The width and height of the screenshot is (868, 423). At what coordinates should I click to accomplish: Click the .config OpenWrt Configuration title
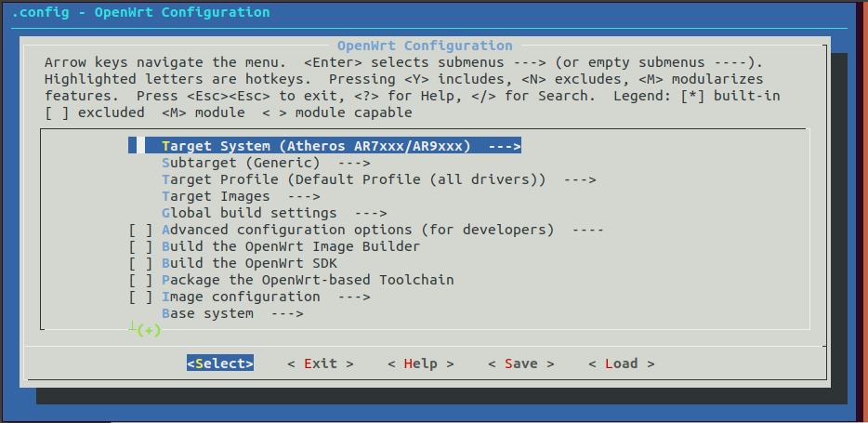point(141,12)
